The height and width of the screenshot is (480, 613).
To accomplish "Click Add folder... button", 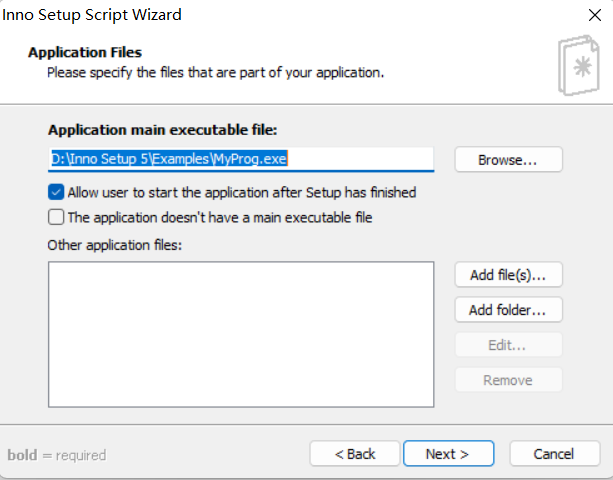I will click(x=508, y=310).
